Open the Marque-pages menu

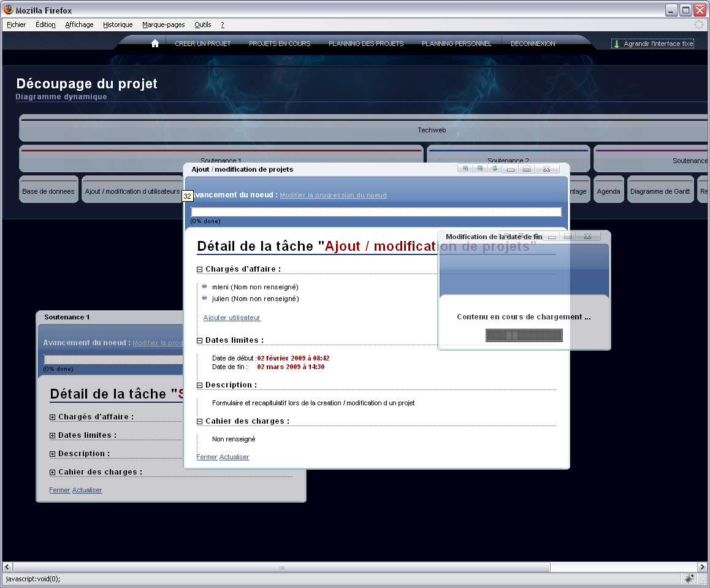[163, 25]
